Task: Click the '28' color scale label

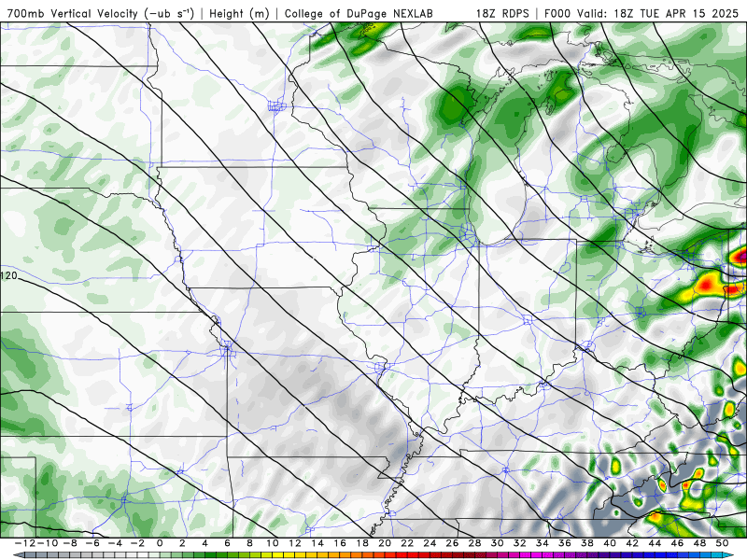Action: pos(474,543)
